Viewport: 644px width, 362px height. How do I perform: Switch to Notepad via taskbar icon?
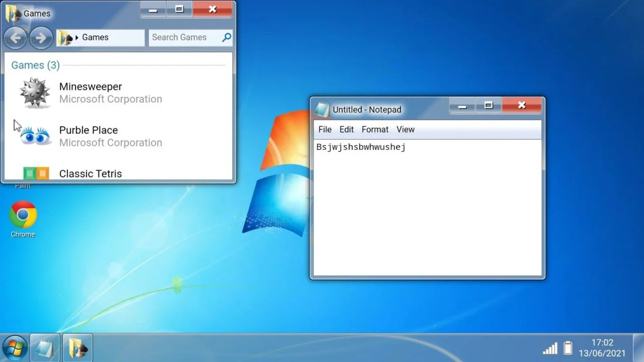pos(45,348)
